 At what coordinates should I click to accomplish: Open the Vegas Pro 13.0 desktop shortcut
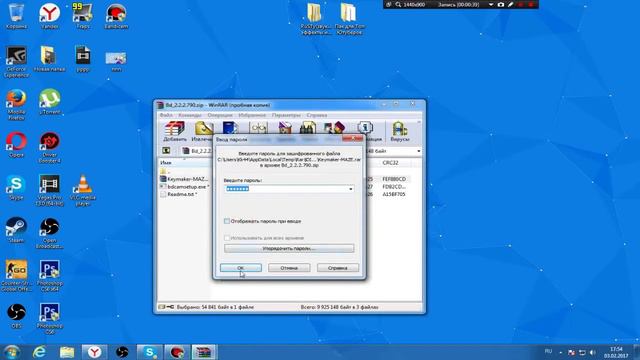point(50,190)
